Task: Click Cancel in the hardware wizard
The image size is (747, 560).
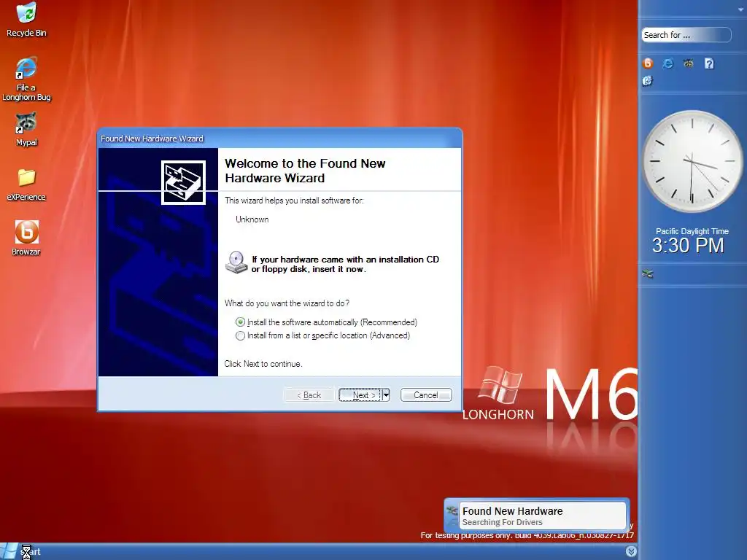Action: point(426,394)
